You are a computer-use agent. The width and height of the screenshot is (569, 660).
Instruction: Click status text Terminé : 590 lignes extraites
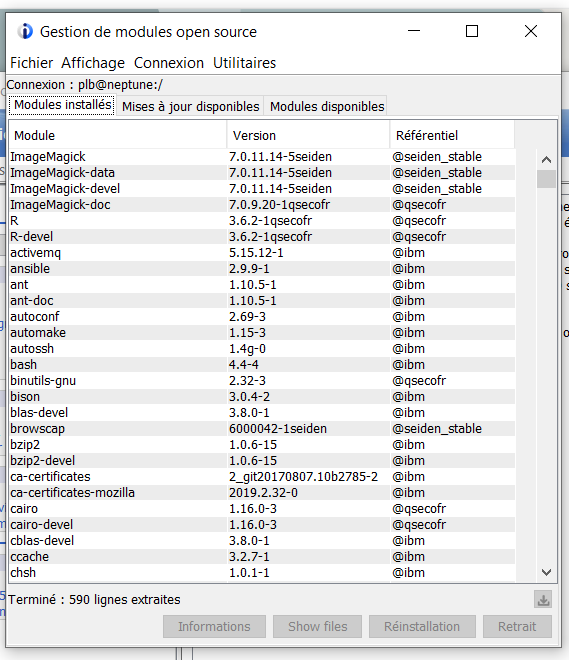[x=94, y=599]
